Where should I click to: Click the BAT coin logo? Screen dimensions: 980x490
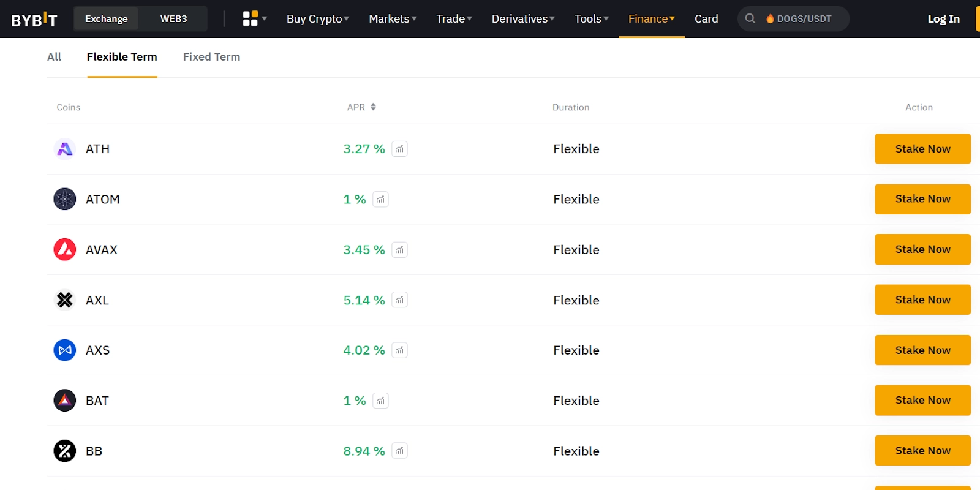[x=65, y=401]
